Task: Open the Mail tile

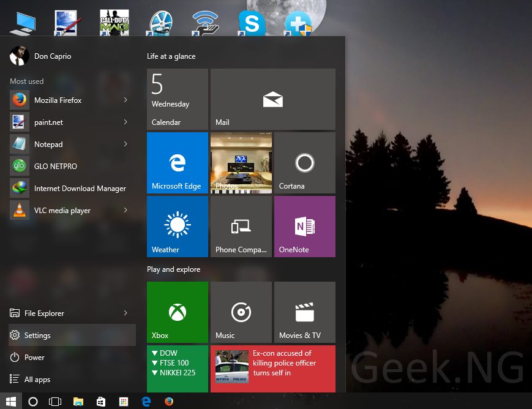Action: (x=273, y=99)
